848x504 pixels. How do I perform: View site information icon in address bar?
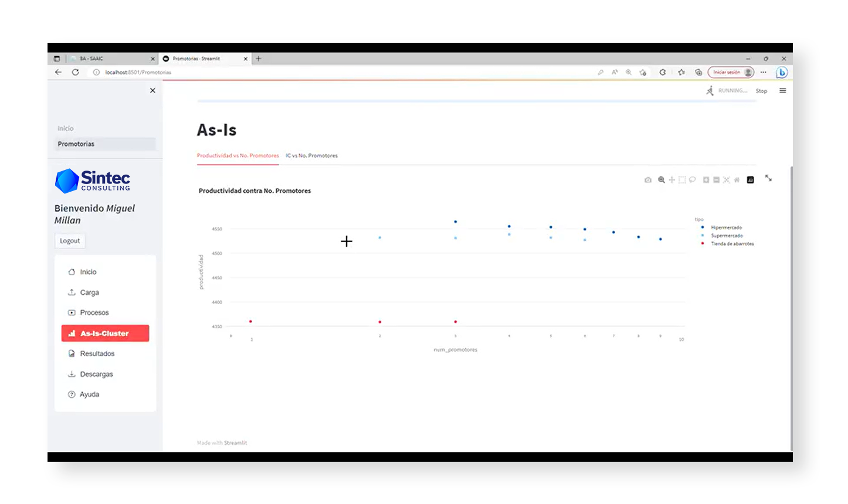pyautogui.click(x=96, y=72)
